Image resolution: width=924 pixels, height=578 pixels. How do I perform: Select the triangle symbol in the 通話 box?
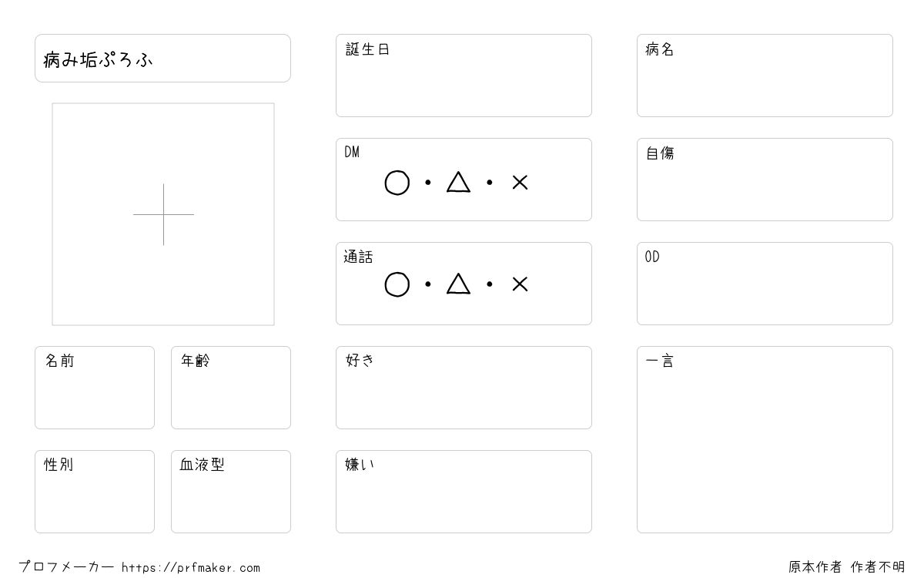pos(458,284)
